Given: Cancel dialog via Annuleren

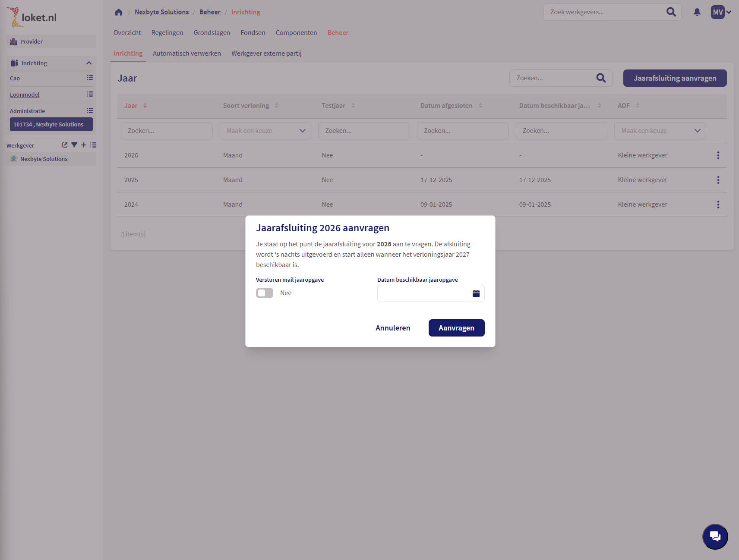Looking at the screenshot, I should pyautogui.click(x=392, y=328).
